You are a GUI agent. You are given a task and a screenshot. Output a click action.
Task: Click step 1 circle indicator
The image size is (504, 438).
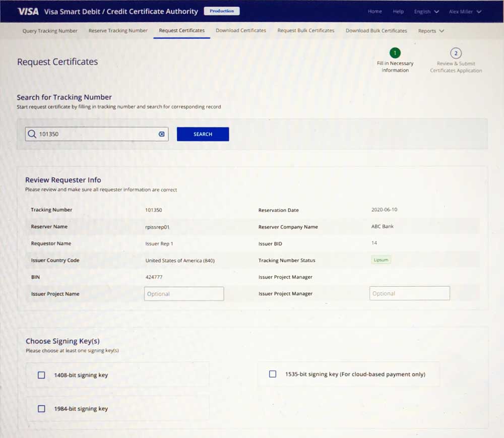[x=395, y=53]
